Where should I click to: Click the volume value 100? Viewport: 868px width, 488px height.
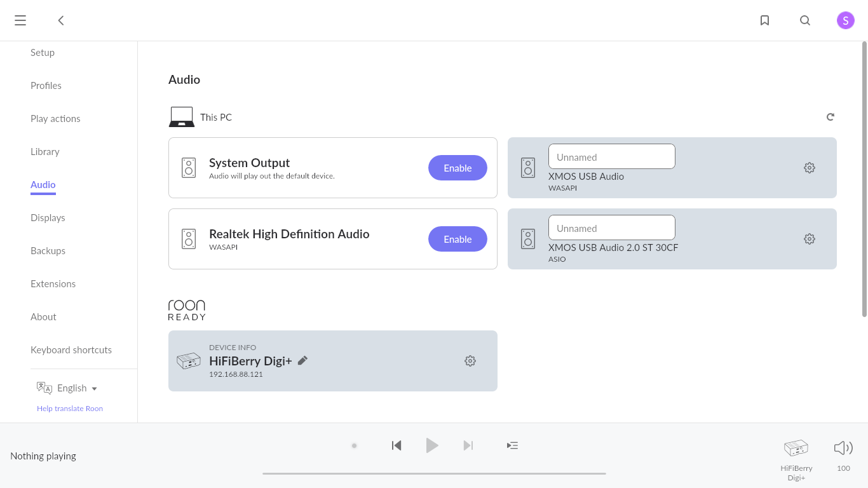(843, 468)
